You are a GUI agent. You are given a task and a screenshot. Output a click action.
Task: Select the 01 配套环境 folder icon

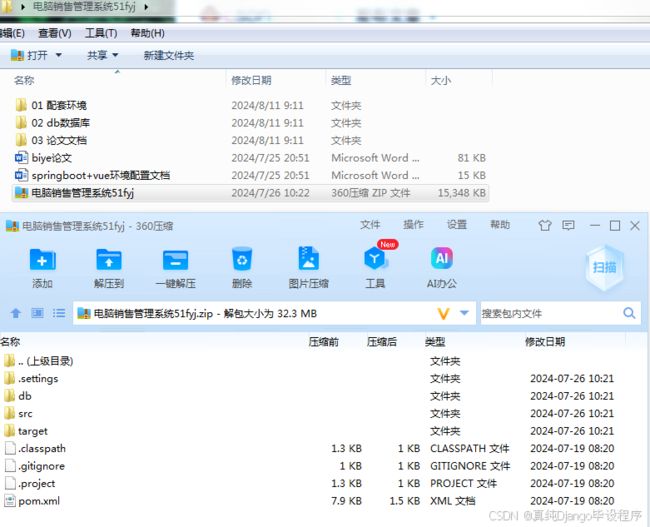point(21,105)
